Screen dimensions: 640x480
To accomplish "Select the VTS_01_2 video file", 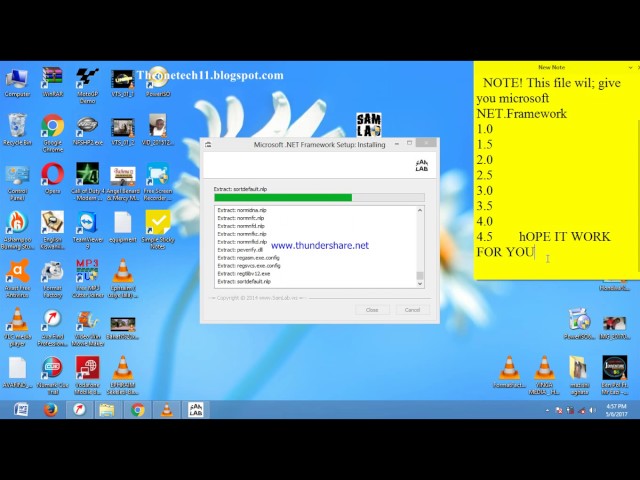I will click(122, 130).
